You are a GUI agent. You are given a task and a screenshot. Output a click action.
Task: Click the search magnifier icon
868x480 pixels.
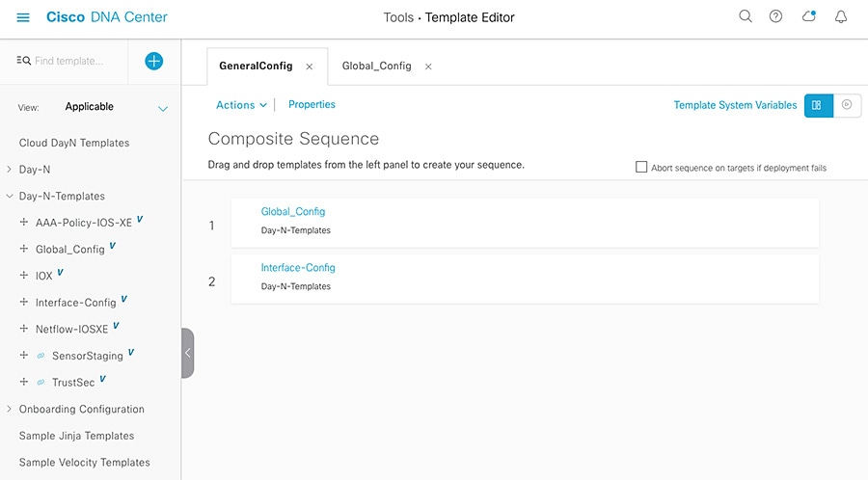[x=745, y=17]
